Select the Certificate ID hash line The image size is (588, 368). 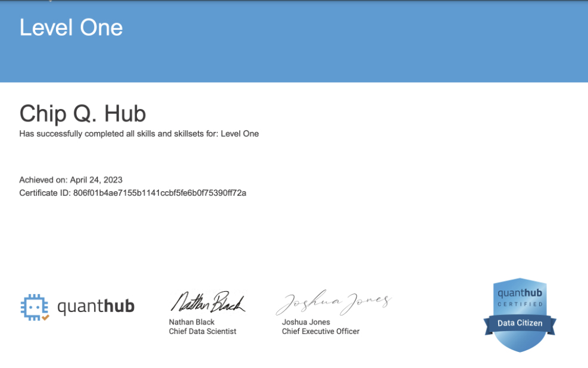[133, 193]
